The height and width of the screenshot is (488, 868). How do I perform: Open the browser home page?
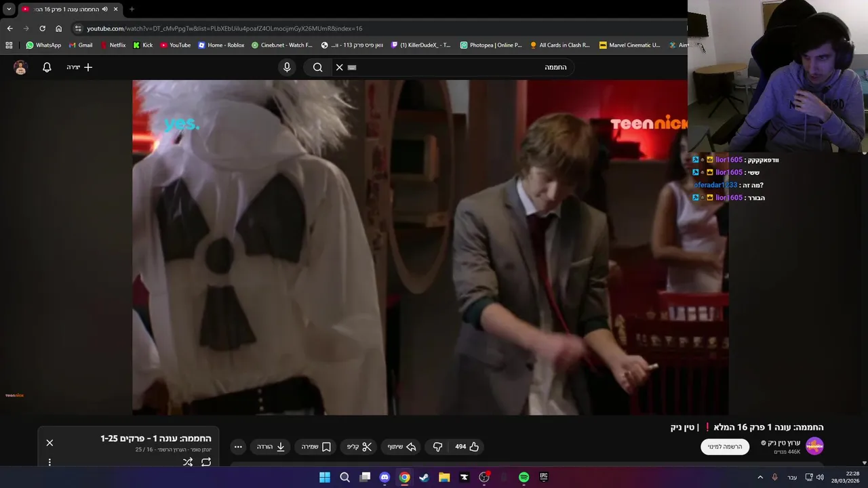58,28
